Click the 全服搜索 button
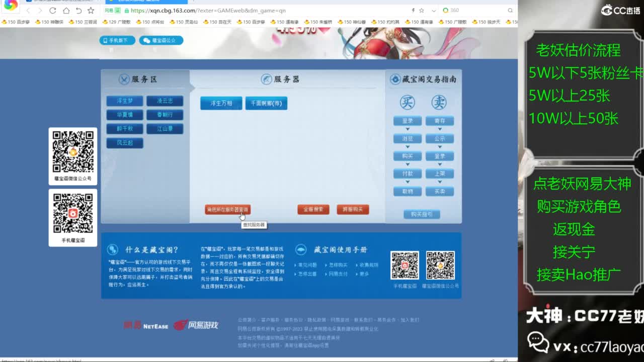This screenshot has width=644, height=362. tap(313, 210)
